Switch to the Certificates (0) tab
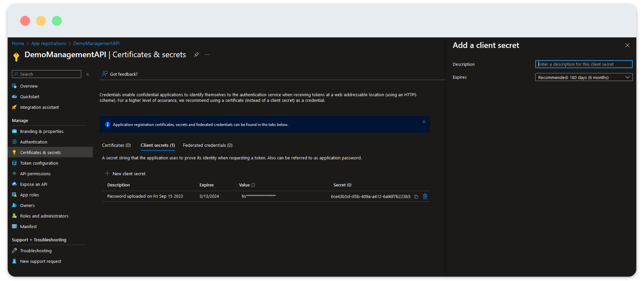 (x=116, y=145)
